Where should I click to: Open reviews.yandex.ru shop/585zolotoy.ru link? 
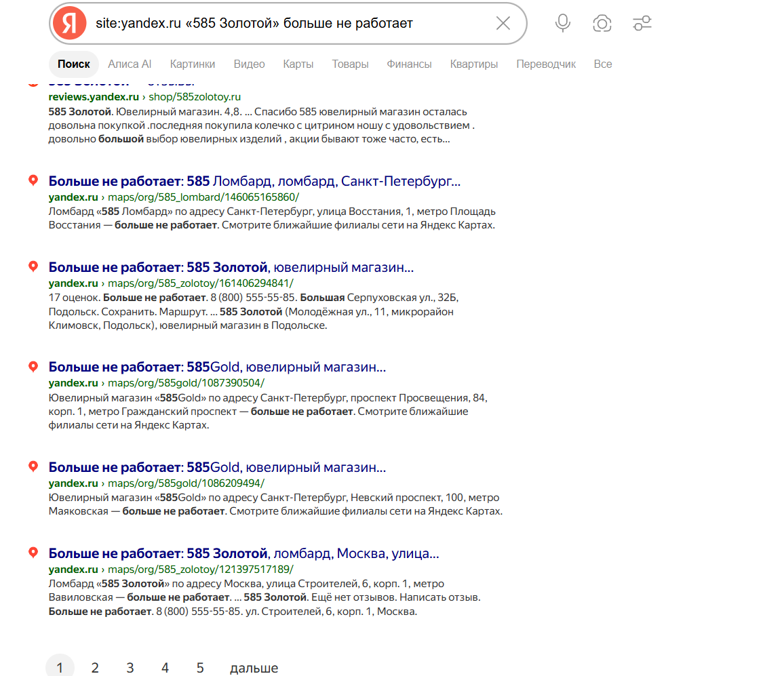(x=144, y=96)
